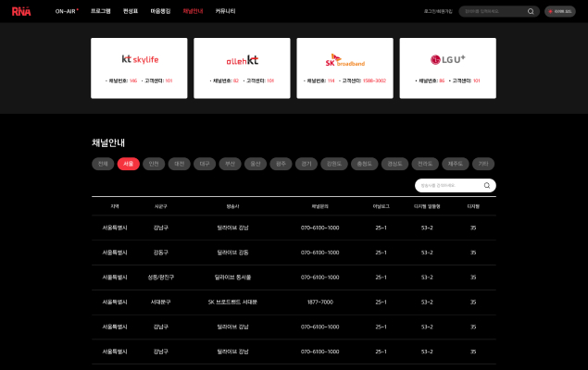Filter channels by 경기 region

click(x=306, y=164)
